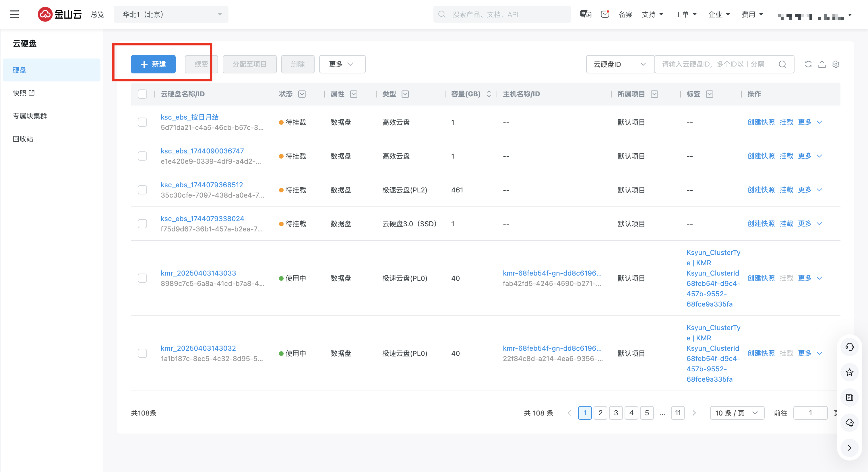Click the refresh list icon
Viewport: 868px width, 472px height.
click(x=808, y=64)
